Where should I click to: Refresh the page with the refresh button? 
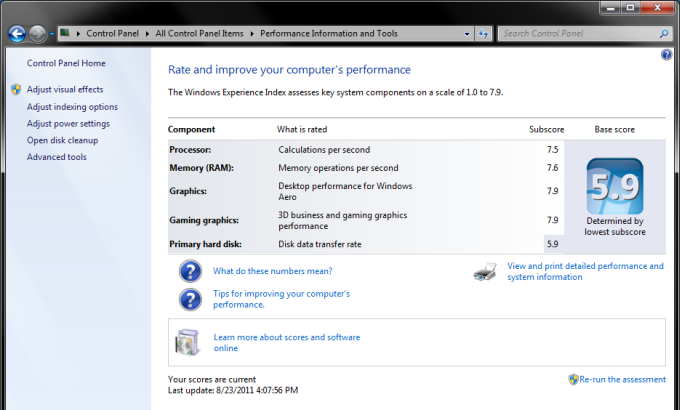tap(484, 33)
